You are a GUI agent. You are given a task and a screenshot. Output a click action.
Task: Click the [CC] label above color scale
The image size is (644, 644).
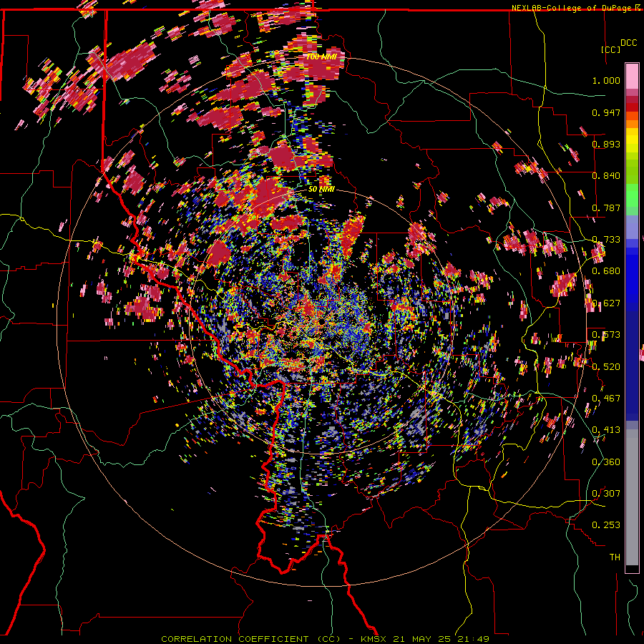pyautogui.click(x=610, y=49)
